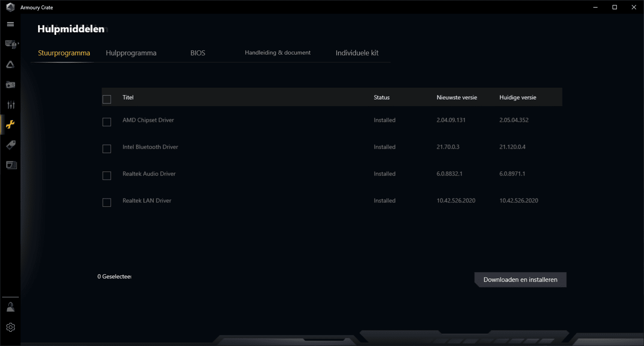Open the Handleiding & document tab

click(x=278, y=52)
